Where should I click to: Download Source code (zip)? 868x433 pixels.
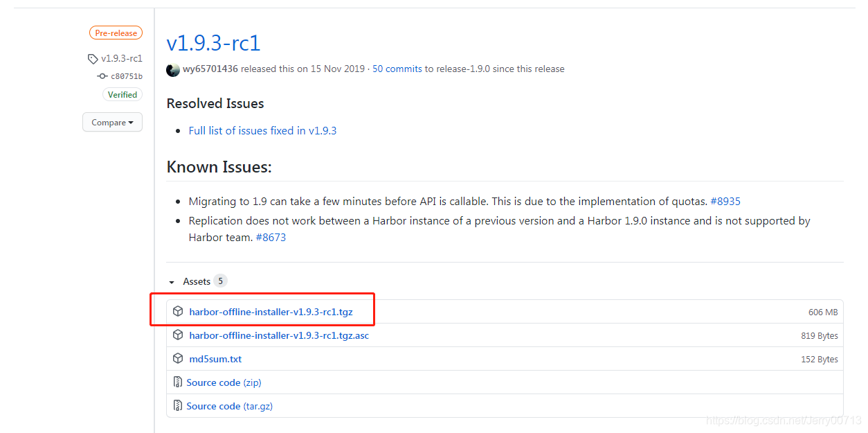[224, 382]
